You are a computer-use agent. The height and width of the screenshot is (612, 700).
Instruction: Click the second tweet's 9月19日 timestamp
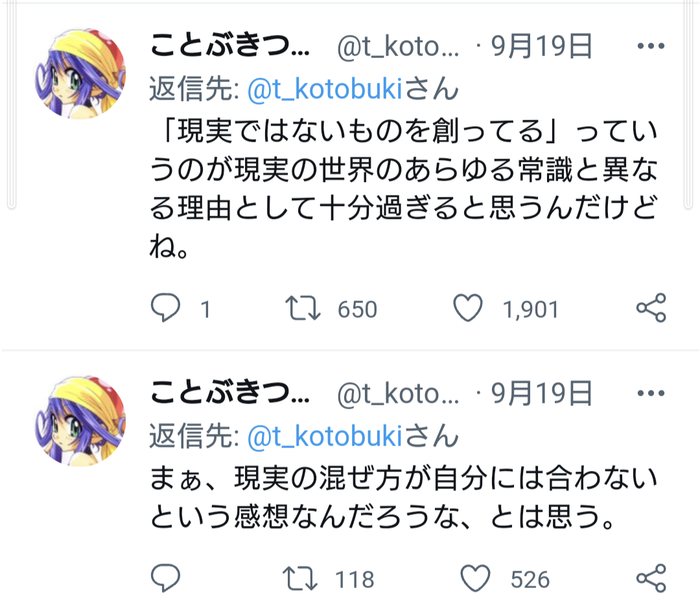point(542,393)
